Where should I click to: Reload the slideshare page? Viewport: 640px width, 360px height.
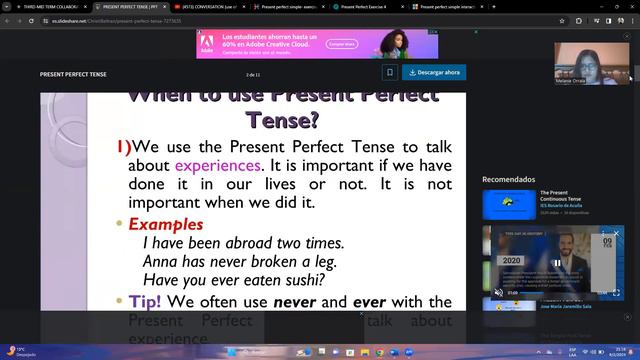[31, 21]
